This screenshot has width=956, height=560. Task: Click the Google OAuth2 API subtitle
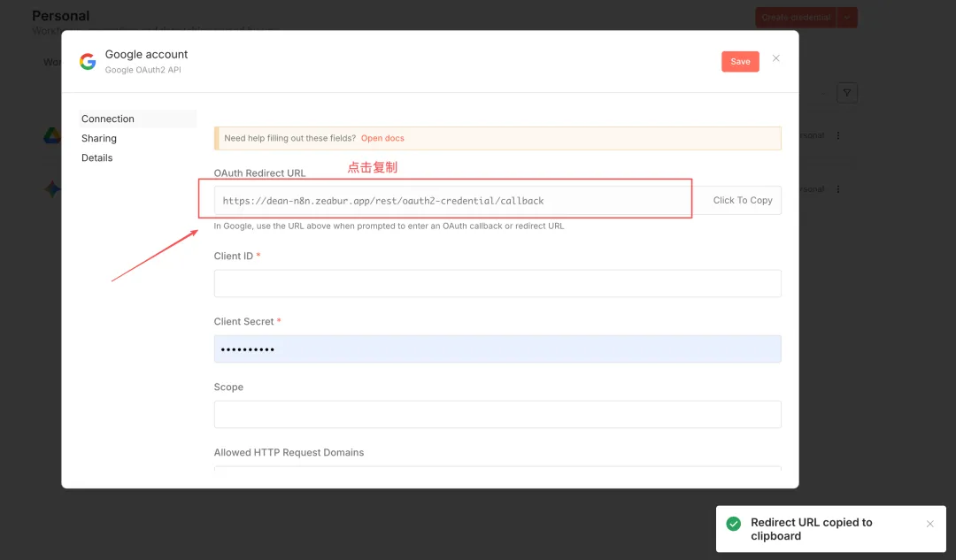pos(143,70)
